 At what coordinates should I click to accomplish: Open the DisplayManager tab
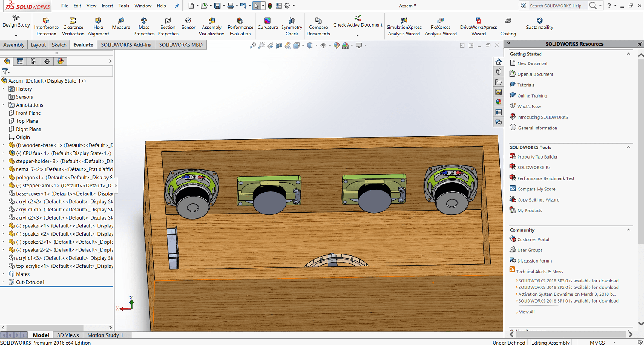tap(60, 61)
